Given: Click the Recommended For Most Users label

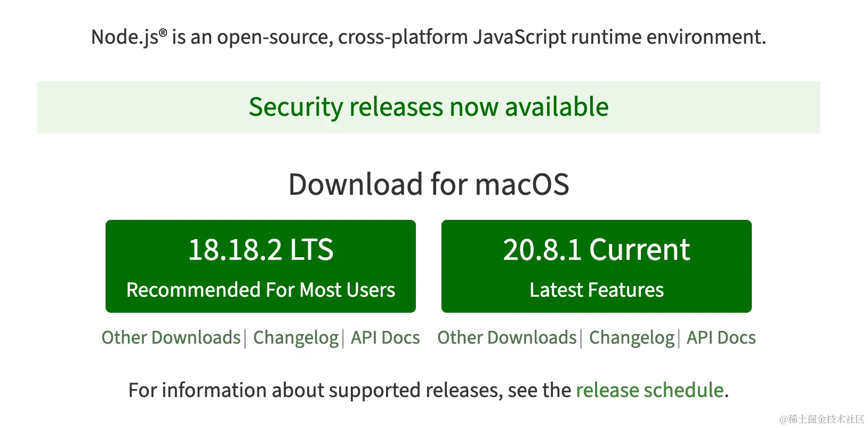Looking at the screenshot, I should tap(260, 290).
